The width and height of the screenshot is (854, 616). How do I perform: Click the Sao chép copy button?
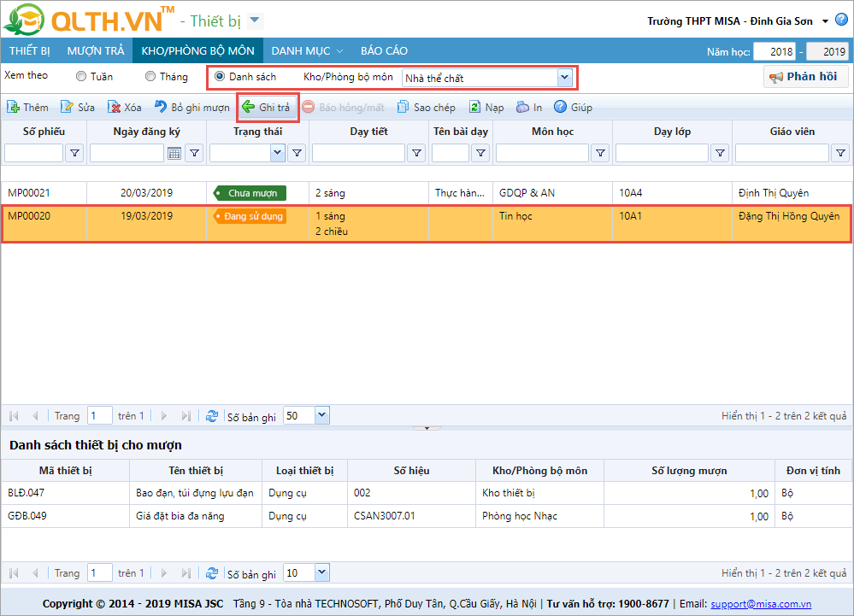click(427, 107)
